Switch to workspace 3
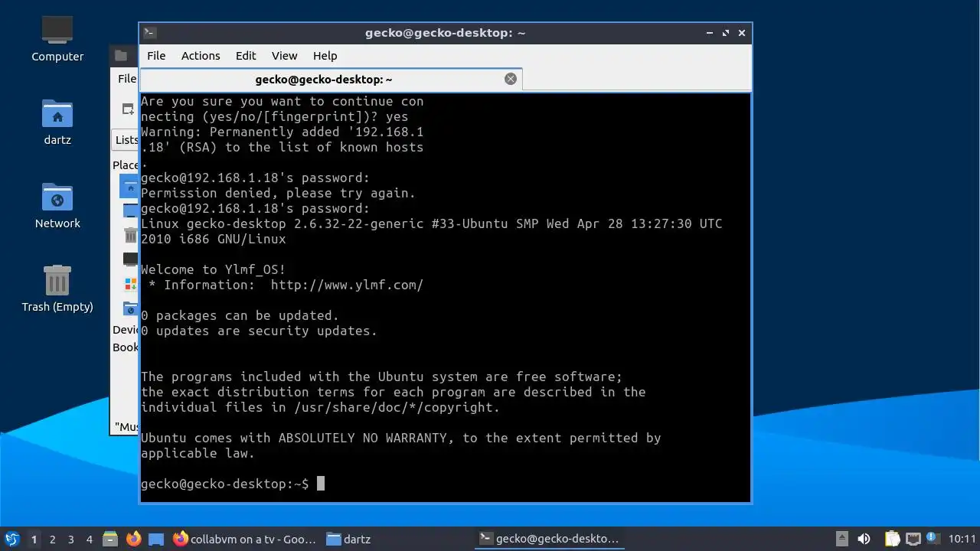The image size is (980, 551). [x=70, y=540]
